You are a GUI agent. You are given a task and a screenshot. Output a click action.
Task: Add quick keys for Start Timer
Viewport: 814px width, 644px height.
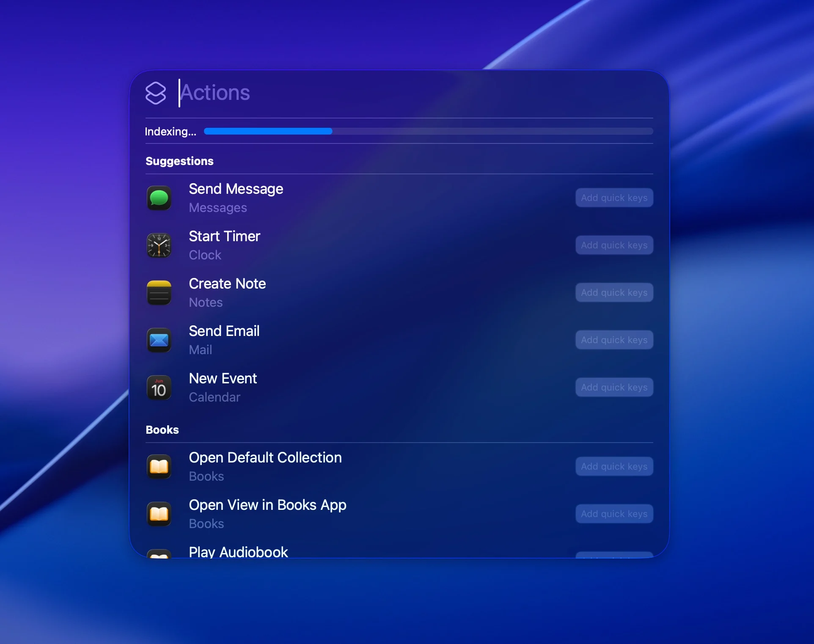(x=614, y=245)
